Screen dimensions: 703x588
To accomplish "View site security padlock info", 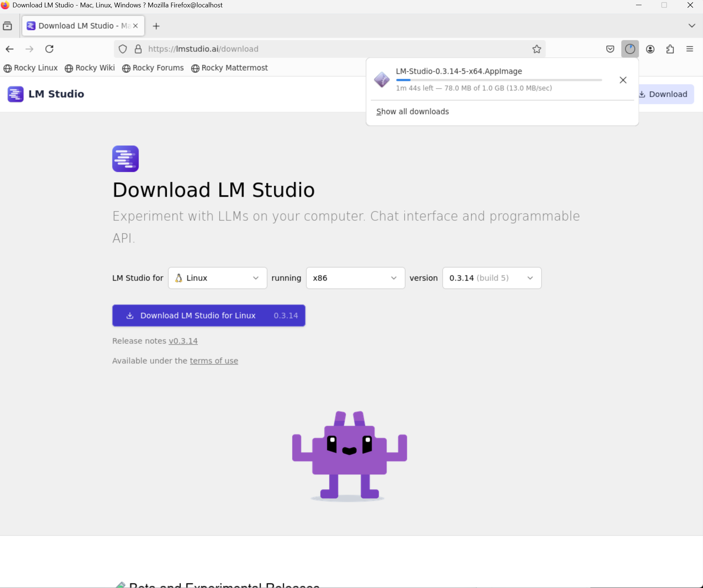I will (x=138, y=49).
